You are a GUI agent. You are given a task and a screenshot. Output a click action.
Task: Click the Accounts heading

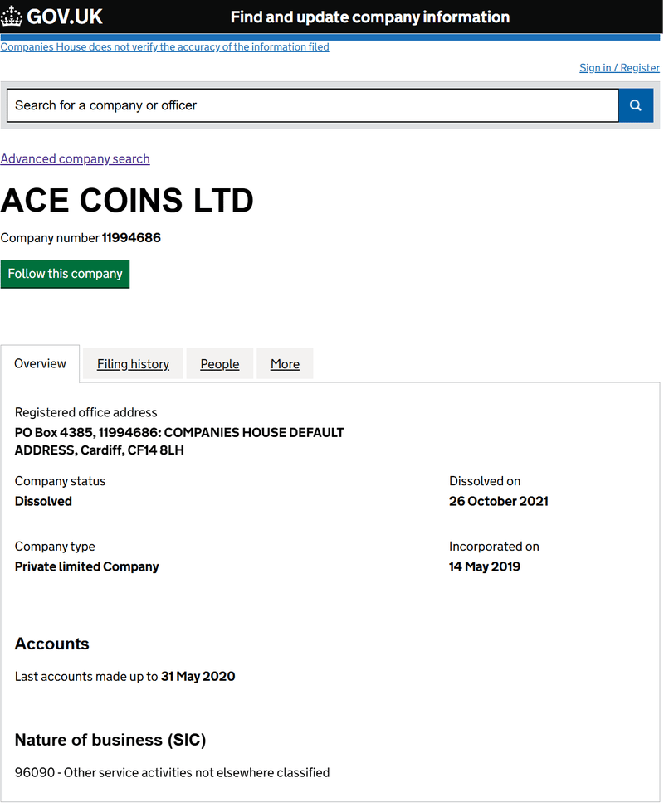pyautogui.click(x=51, y=644)
